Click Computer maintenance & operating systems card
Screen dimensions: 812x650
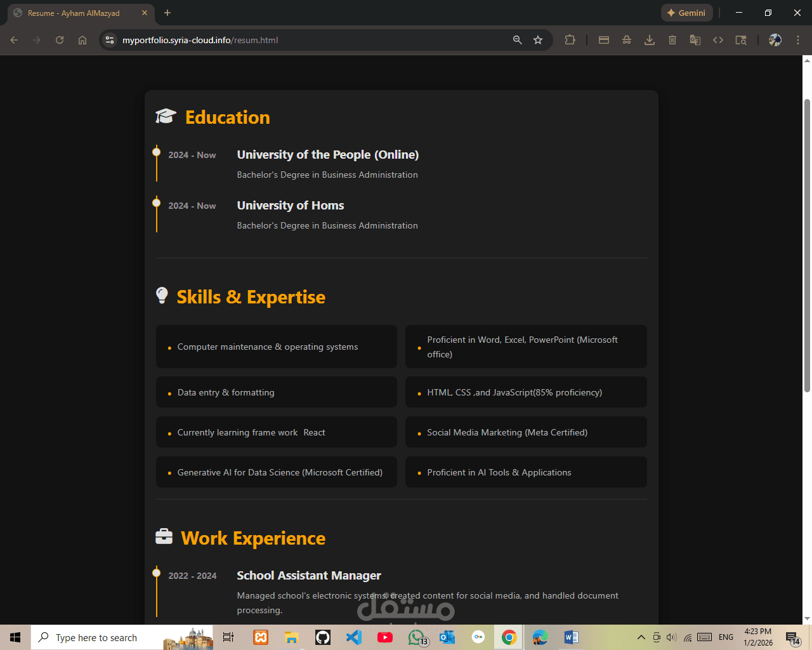(x=277, y=347)
